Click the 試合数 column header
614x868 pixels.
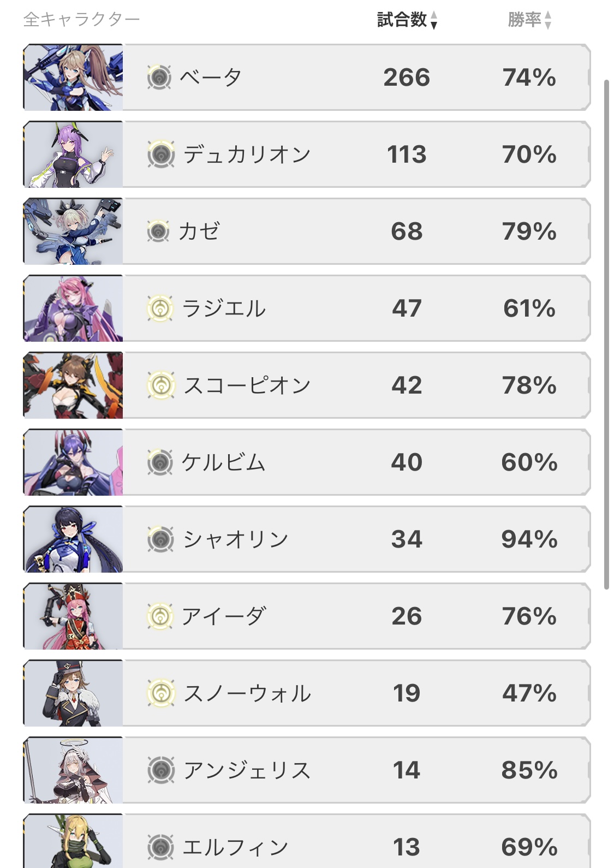[402, 20]
